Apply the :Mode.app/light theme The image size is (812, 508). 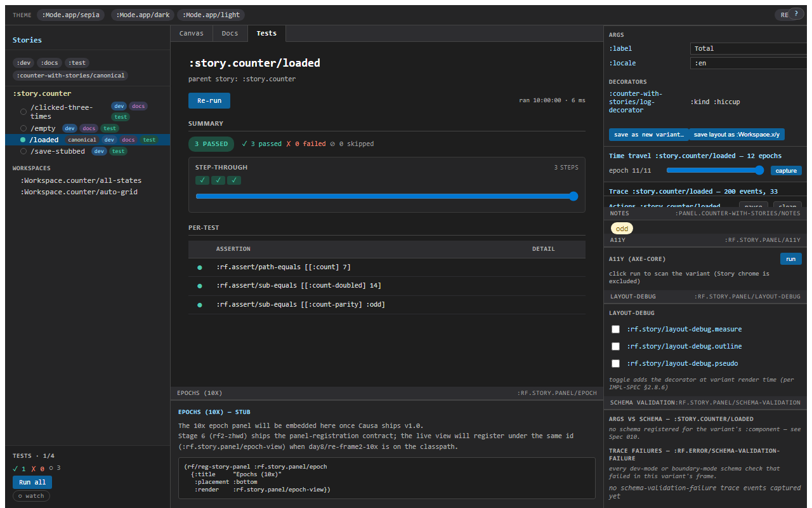[211, 15]
